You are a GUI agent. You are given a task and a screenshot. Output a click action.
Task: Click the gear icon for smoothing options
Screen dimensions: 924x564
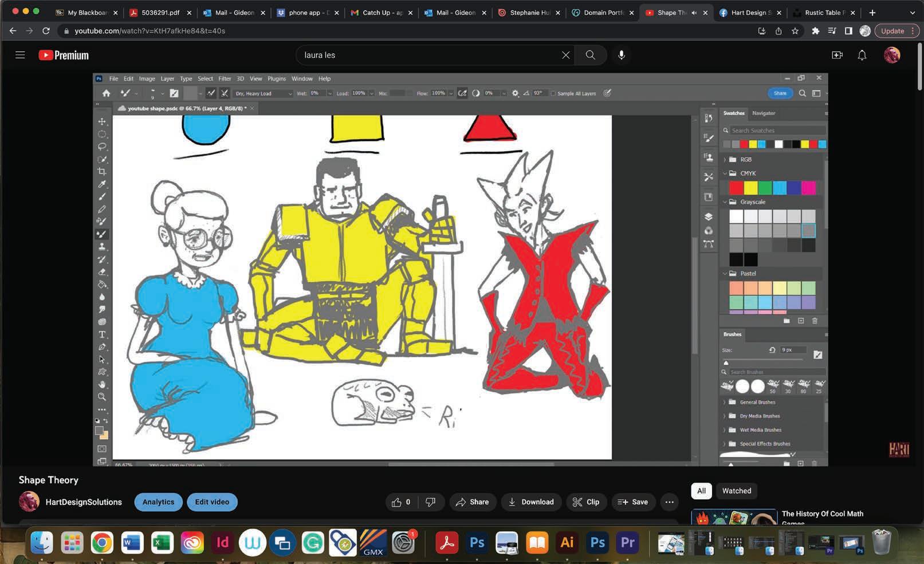click(x=515, y=93)
